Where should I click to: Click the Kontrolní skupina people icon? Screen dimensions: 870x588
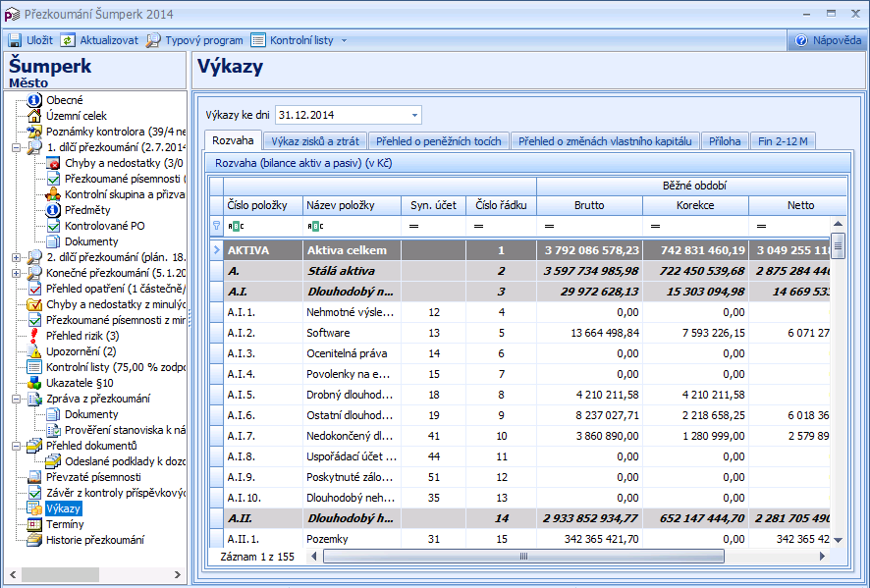(x=53, y=194)
